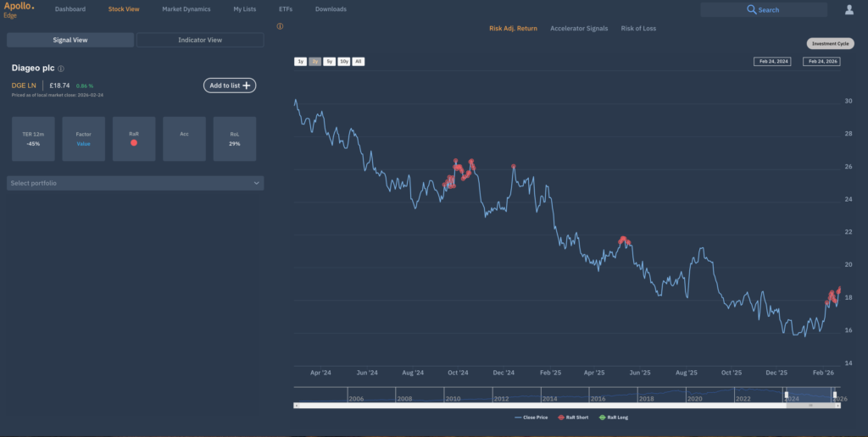
Task: Click the navigator scrollbar thumb
Action: (811, 406)
